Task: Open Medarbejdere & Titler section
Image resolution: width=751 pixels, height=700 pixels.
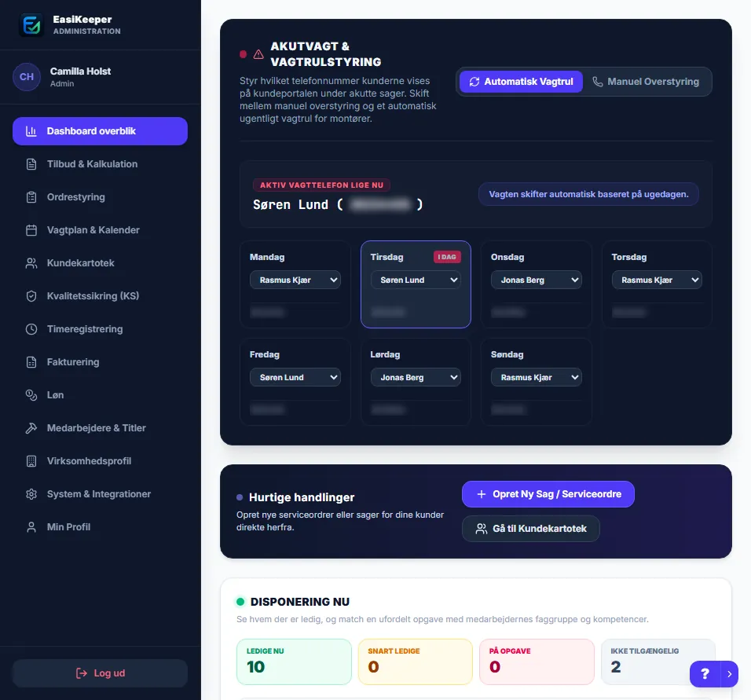Action: coord(100,428)
